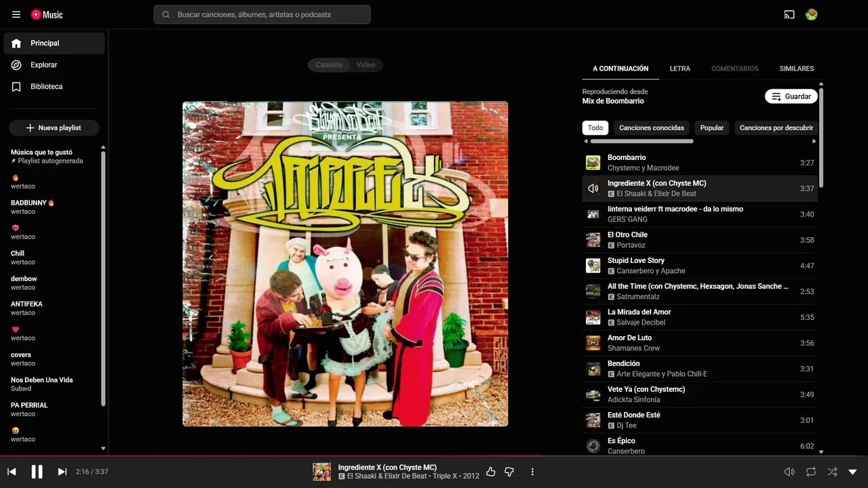Screen dimensions: 868x488
Task: Select the Canciones conocidas chip
Action: [x=652, y=127]
